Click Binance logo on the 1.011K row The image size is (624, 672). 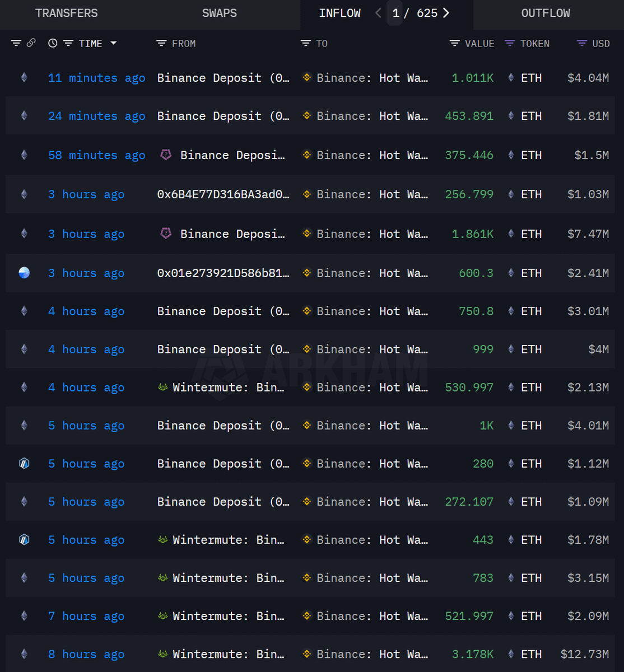306,77
